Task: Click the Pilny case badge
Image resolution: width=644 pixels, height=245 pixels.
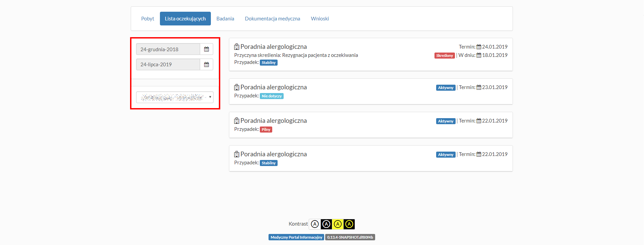Action: coord(266,130)
